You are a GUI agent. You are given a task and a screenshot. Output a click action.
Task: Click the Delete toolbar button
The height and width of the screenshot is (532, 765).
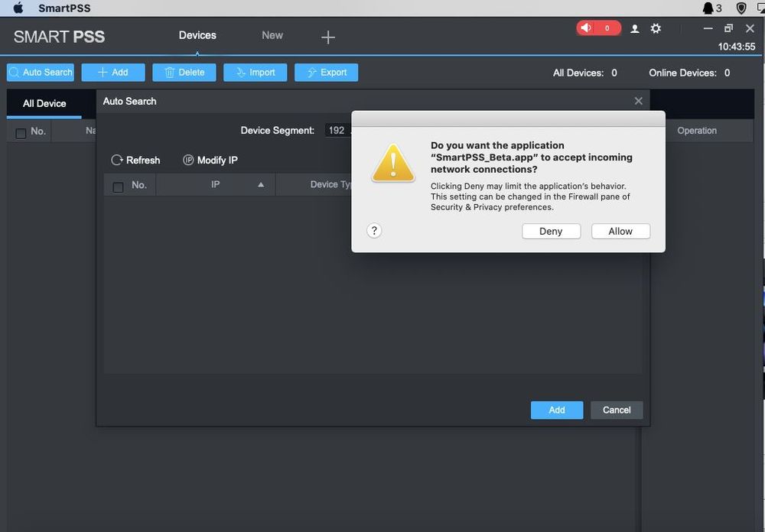point(184,72)
